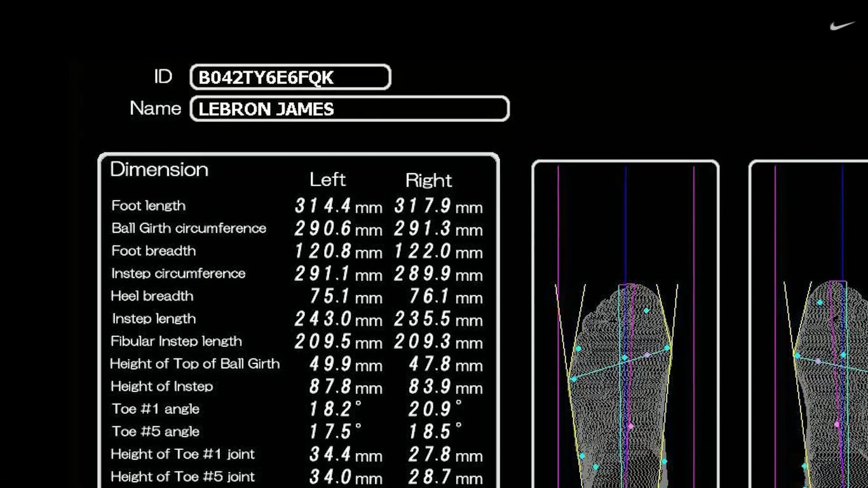
Task: Click the 'Right' column header
Action: click(x=429, y=180)
